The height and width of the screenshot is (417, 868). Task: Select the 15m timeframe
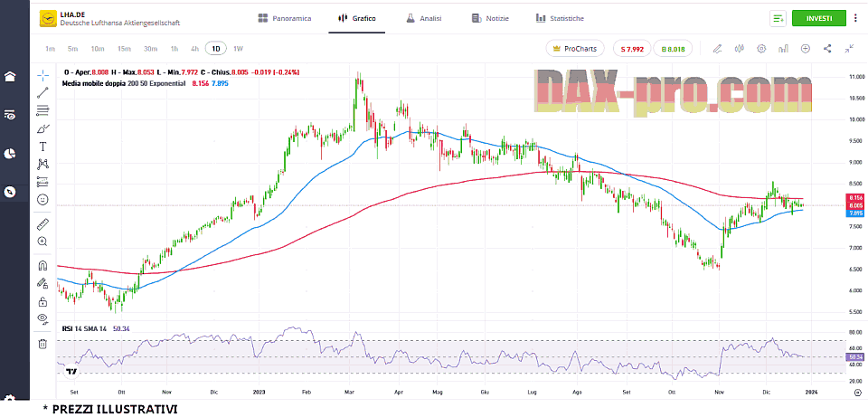point(124,49)
